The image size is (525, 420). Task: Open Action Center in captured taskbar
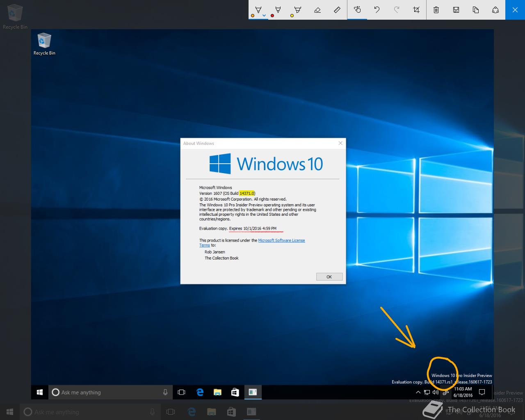(x=482, y=393)
